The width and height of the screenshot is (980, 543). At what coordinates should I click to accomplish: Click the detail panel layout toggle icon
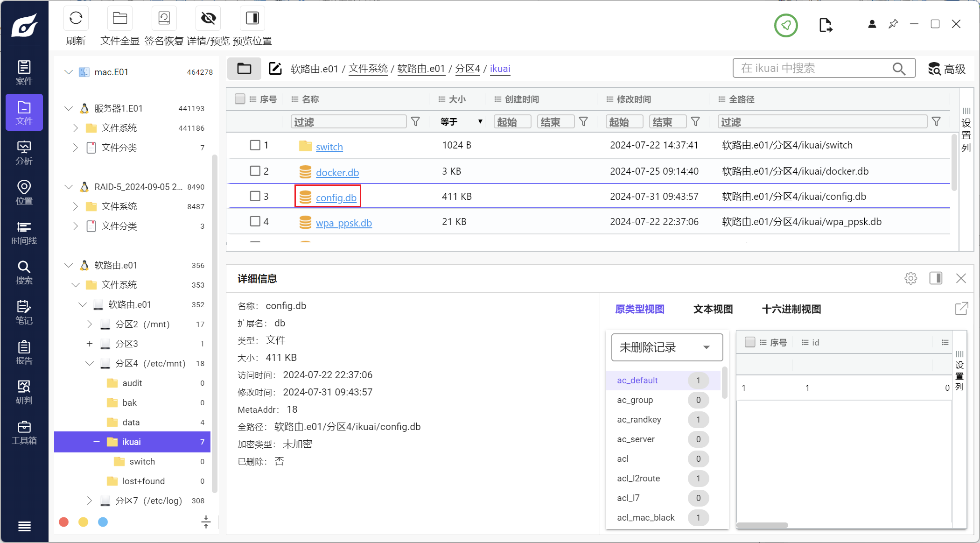[936, 278]
